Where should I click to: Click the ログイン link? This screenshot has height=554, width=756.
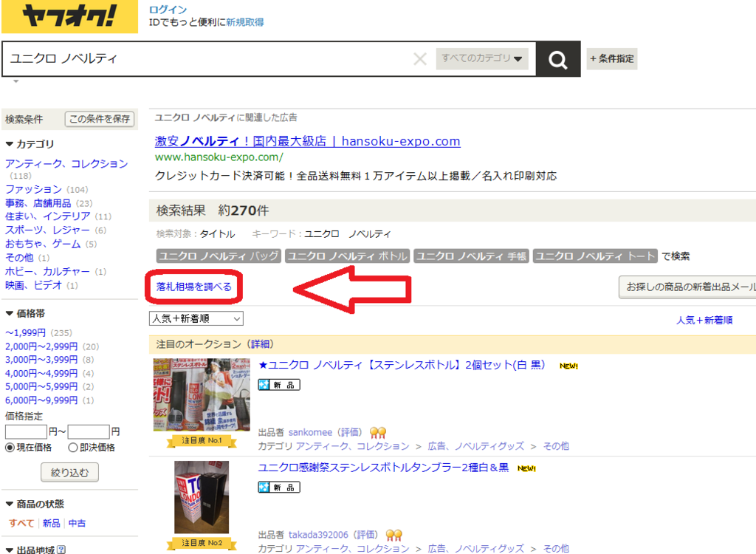point(168,9)
